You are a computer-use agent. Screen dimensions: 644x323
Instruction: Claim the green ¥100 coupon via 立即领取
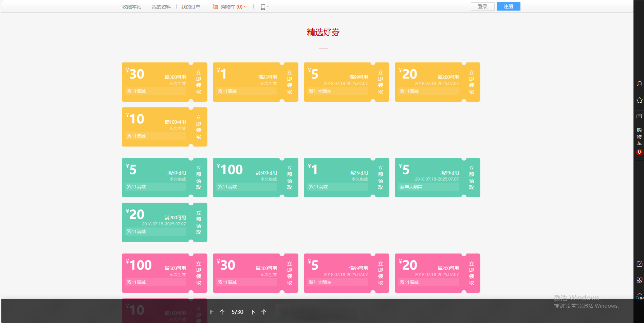pos(290,178)
